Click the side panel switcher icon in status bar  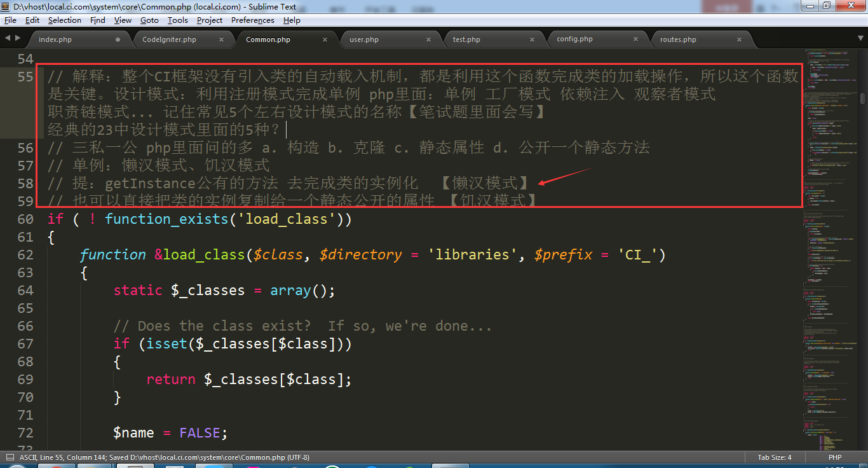[x=10, y=457]
